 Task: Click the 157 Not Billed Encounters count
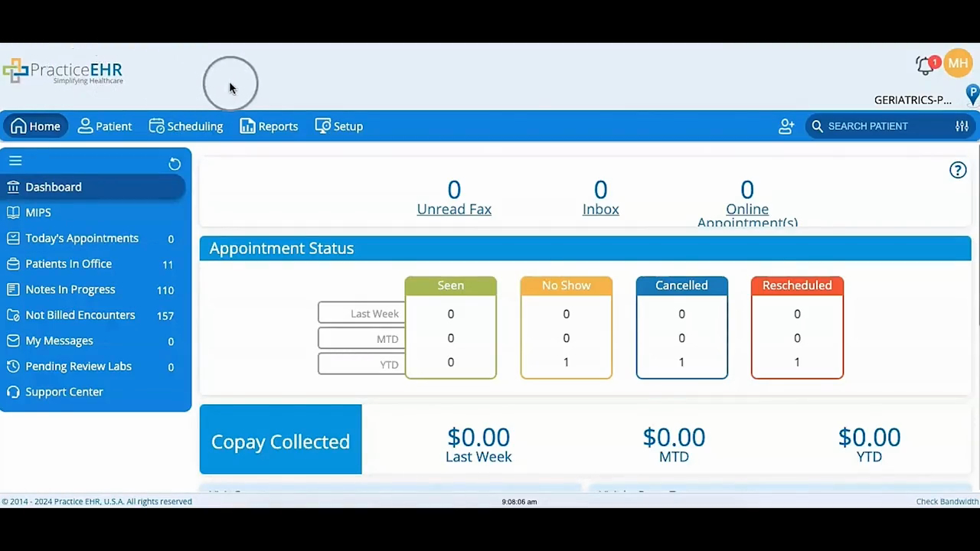165,315
